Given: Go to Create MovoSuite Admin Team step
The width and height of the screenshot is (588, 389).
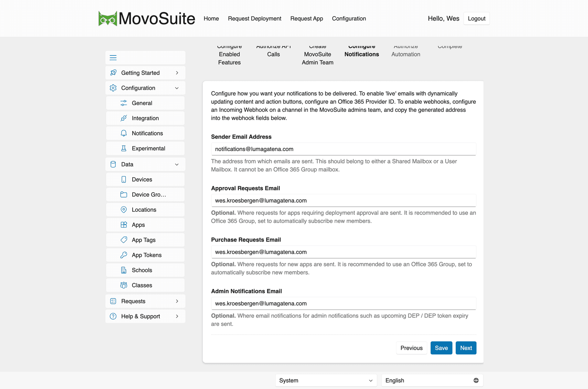Looking at the screenshot, I should pyautogui.click(x=318, y=54).
